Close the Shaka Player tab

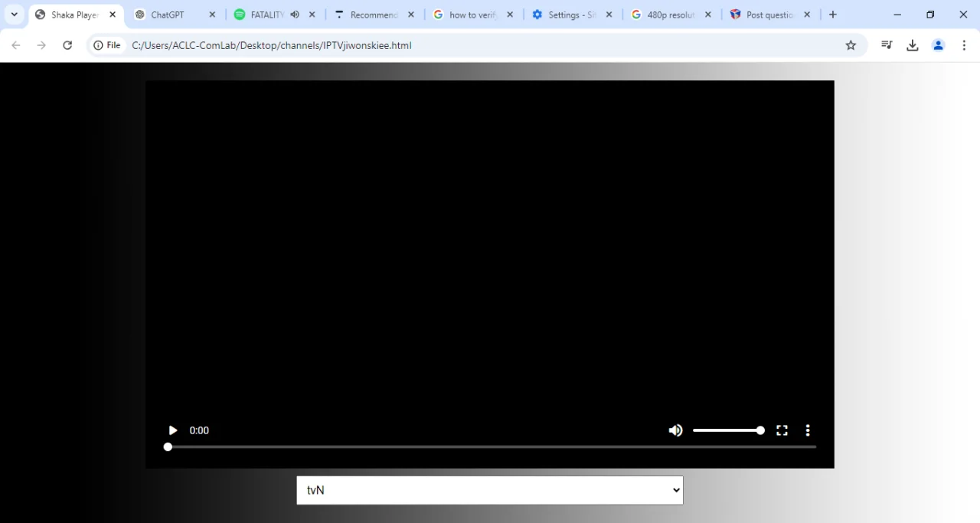tap(113, 15)
